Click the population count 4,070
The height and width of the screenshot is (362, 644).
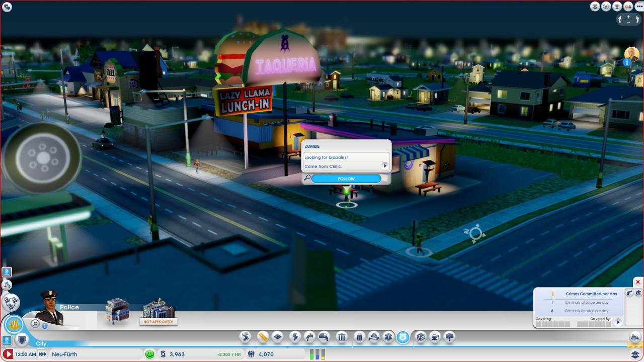click(x=266, y=354)
